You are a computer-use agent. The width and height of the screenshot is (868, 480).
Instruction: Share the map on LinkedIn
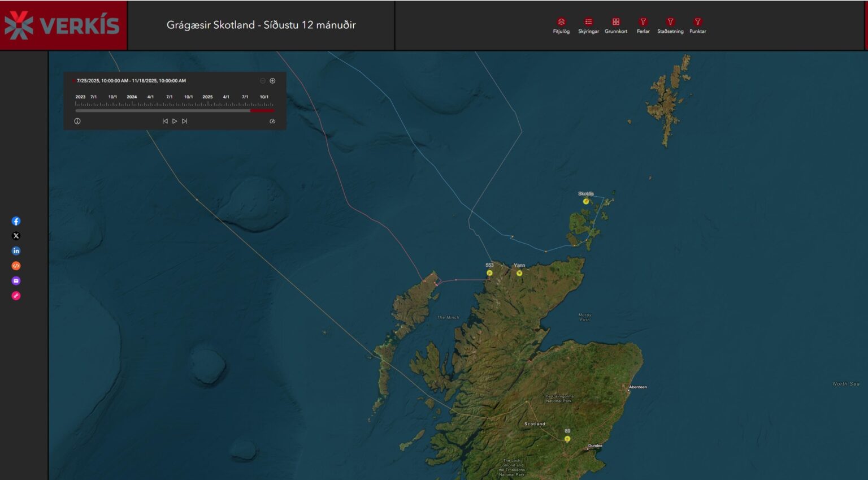16,251
